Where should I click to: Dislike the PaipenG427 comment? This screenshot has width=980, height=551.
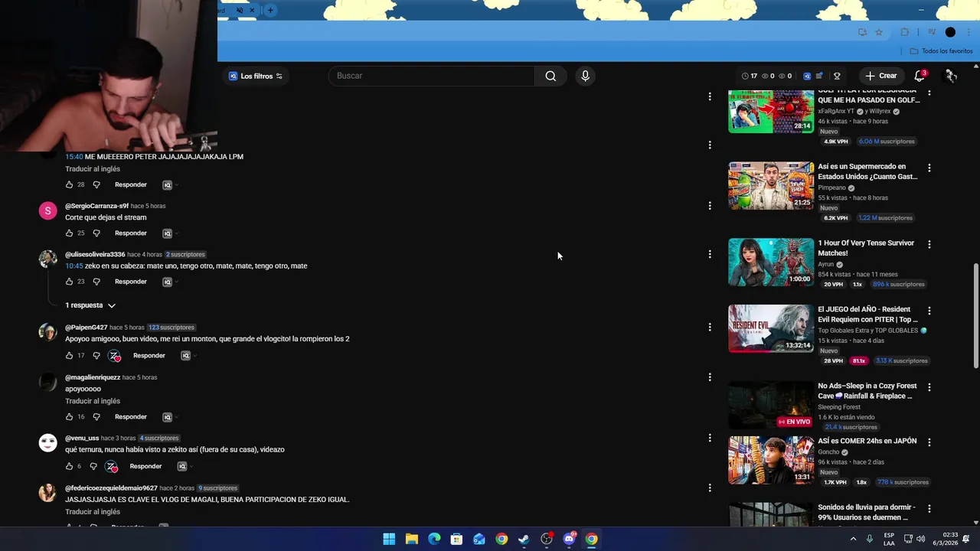[x=96, y=355]
